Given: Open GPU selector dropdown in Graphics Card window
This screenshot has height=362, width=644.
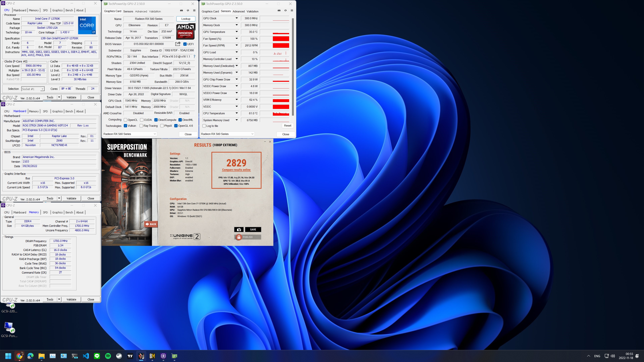Looking at the screenshot, I should point(130,134).
